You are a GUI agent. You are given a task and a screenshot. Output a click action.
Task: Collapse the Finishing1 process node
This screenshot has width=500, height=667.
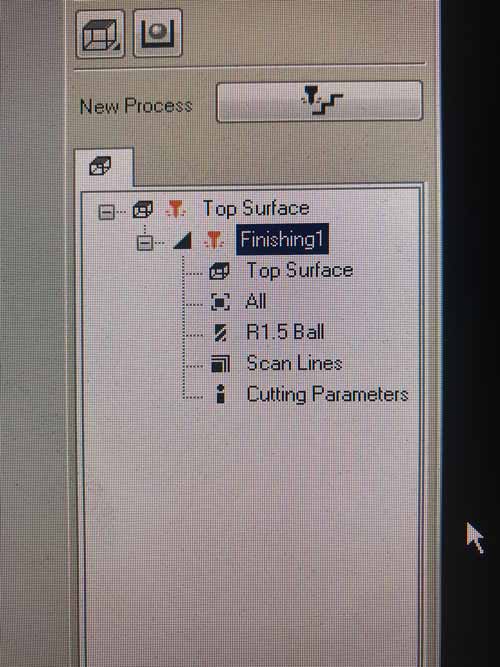[x=145, y=242]
